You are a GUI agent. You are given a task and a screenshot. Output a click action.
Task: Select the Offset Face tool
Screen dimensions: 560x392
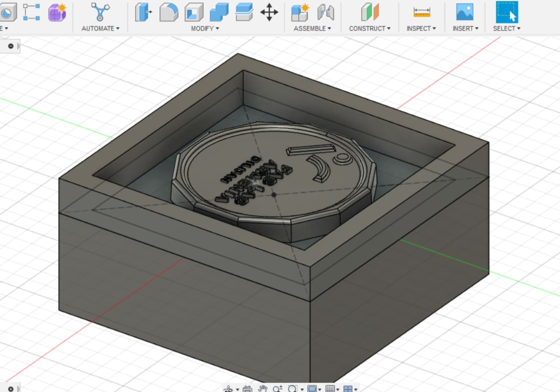[x=244, y=12]
